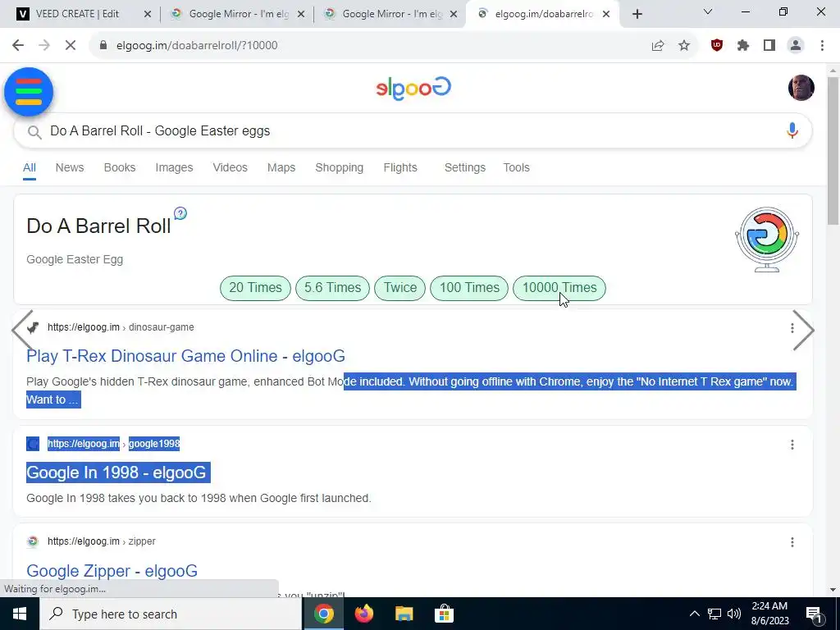
Task: Open the Extensions puzzle icon
Action: coord(743,46)
